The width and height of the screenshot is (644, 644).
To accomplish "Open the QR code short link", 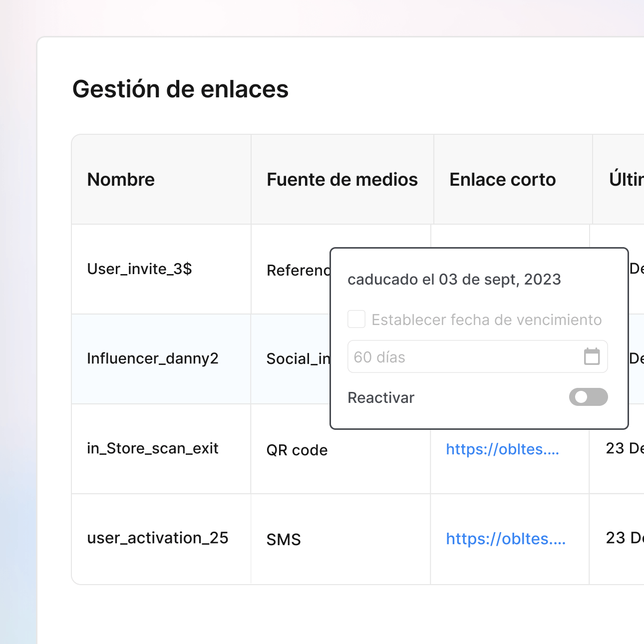I will pyautogui.click(x=502, y=449).
